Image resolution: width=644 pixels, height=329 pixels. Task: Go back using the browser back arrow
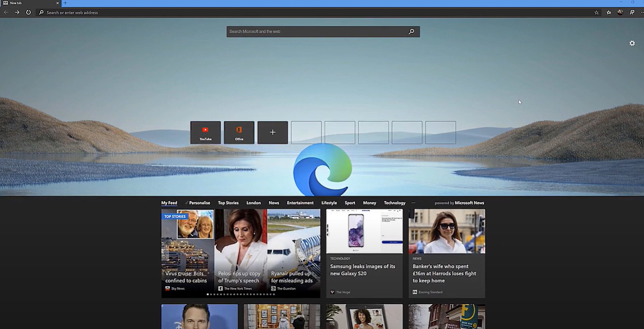click(6, 12)
